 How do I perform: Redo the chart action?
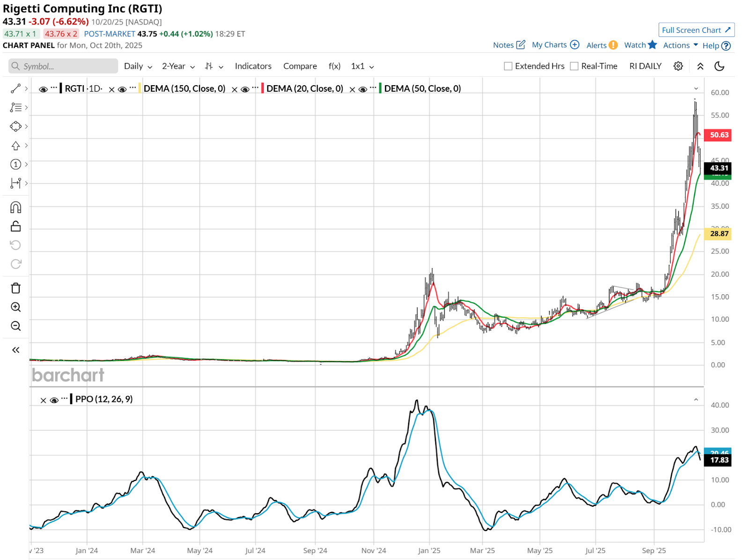15,264
